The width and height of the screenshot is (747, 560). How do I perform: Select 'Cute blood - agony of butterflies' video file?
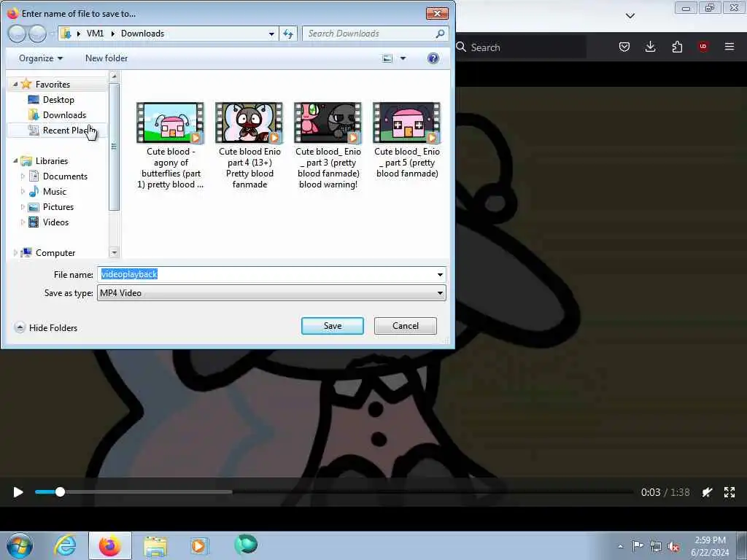[170, 145]
